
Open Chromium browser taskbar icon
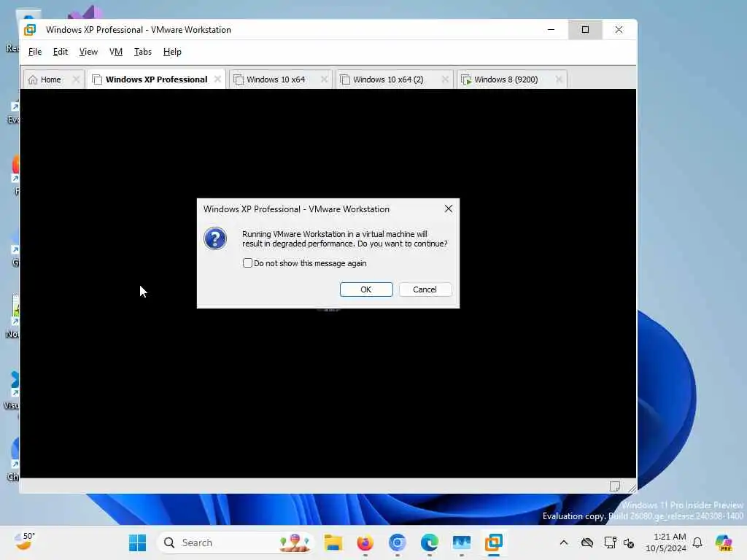click(x=398, y=542)
